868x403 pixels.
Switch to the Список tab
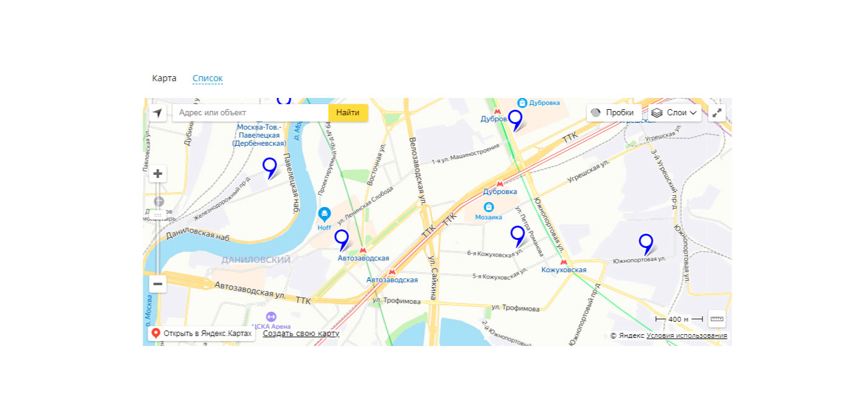tap(208, 78)
